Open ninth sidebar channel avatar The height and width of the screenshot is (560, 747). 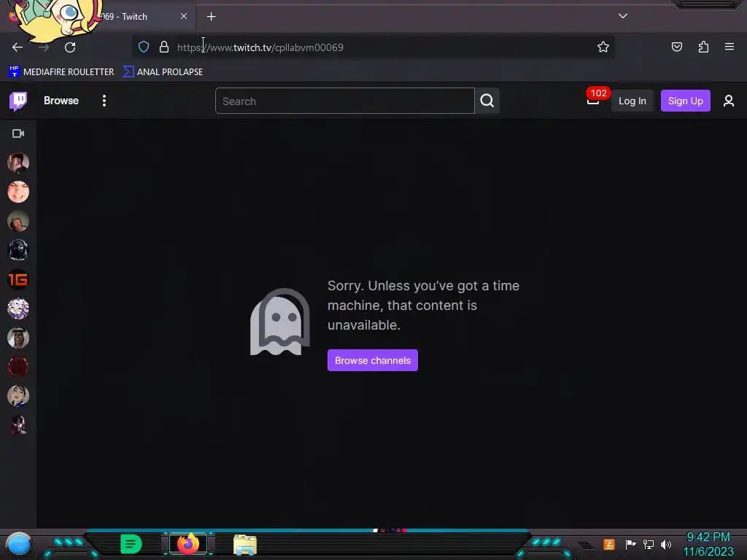[x=18, y=396]
